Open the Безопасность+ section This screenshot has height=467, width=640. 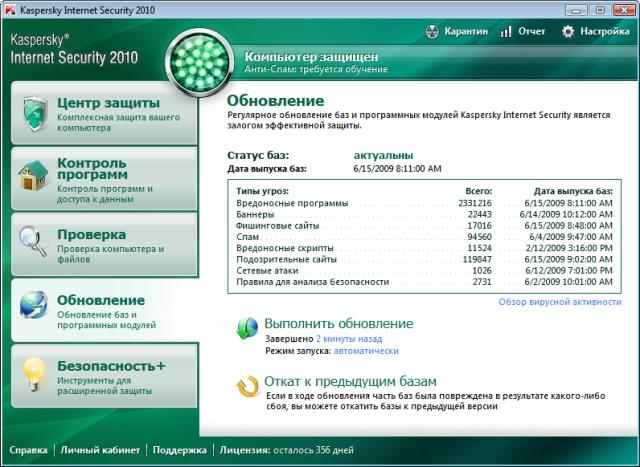[104, 376]
